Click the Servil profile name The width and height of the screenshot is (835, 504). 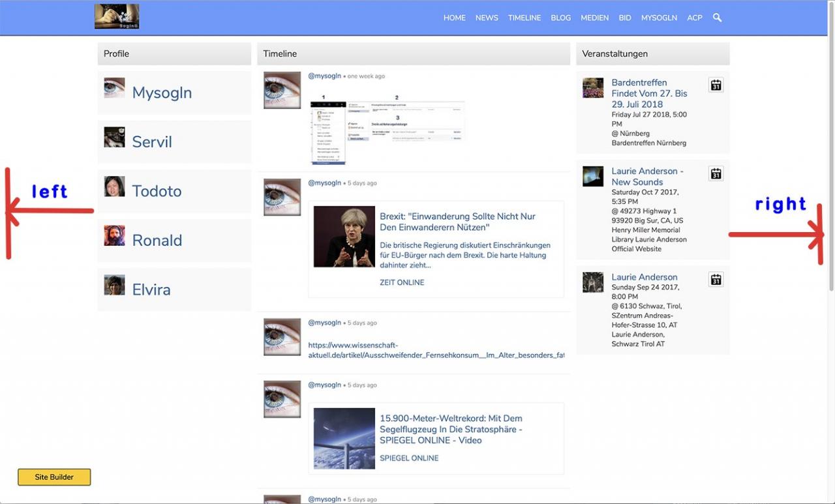click(152, 141)
